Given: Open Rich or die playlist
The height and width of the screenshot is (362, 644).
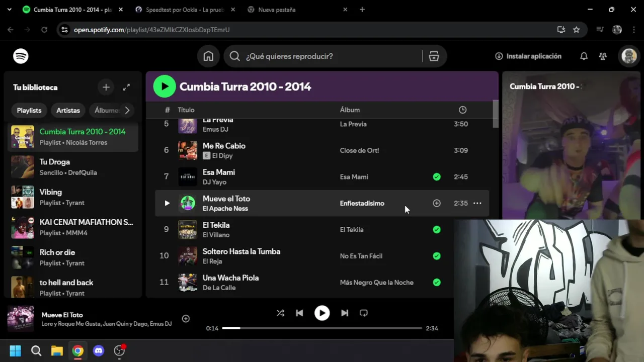Looking at the screenshot, I should coord(74,257).
